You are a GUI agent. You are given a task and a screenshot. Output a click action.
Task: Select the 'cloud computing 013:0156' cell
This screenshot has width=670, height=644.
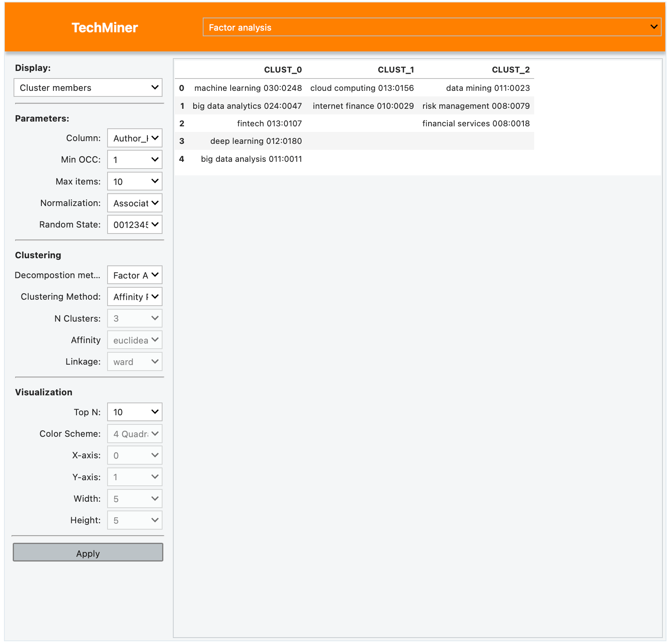coord(362,88)
